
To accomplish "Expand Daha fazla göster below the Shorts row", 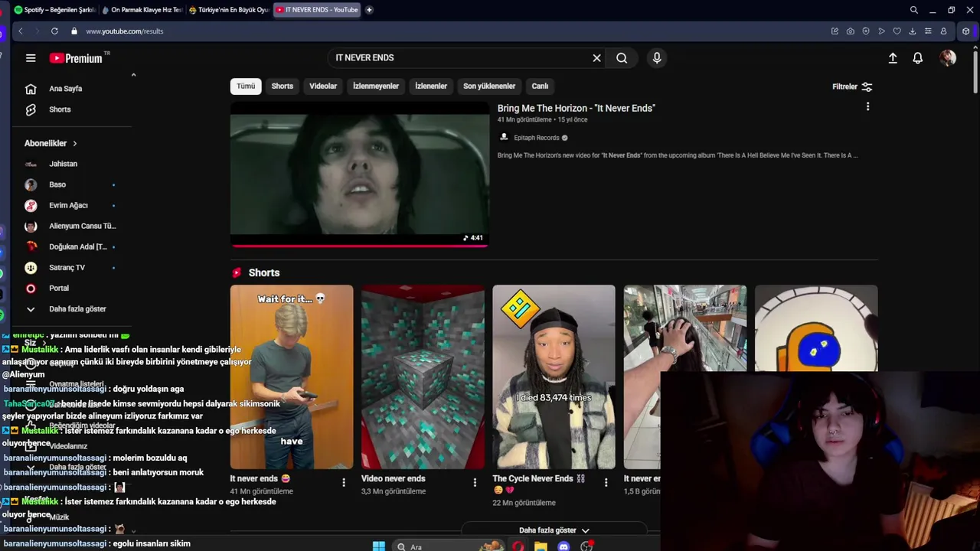I will pos(554,530).
